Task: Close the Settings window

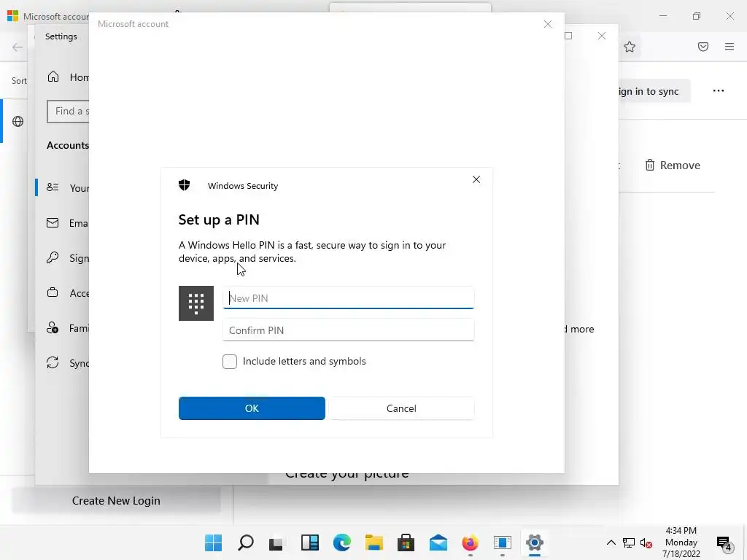Action: point(602,36)
